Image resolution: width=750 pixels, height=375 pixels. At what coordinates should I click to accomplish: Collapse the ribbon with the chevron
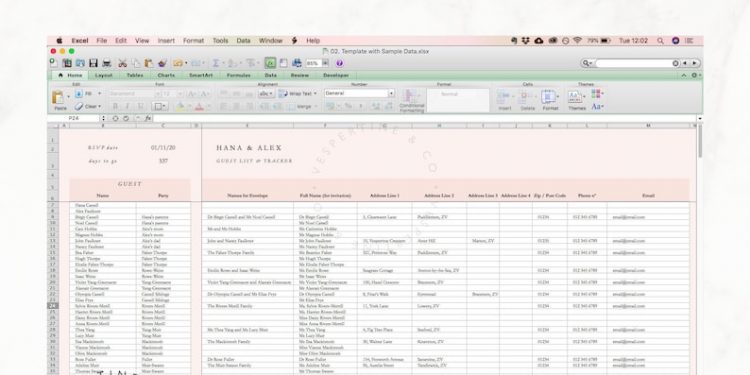click(684, 76)
